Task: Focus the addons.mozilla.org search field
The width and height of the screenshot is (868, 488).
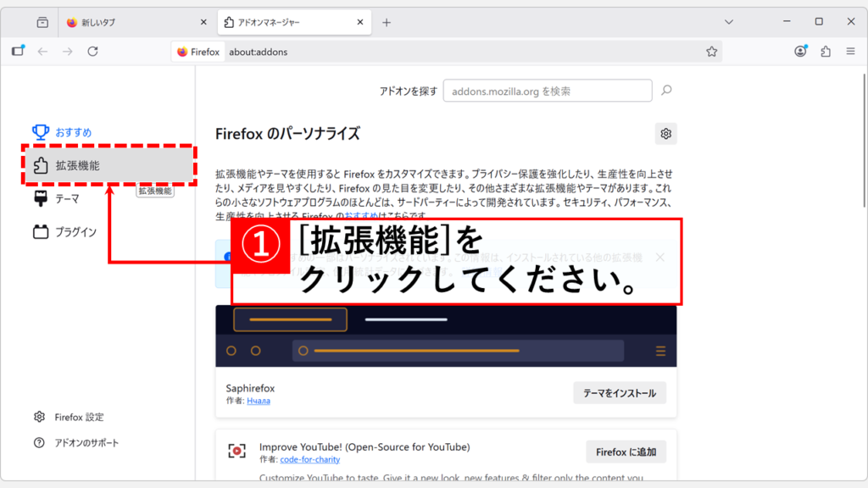Action: 548,91
